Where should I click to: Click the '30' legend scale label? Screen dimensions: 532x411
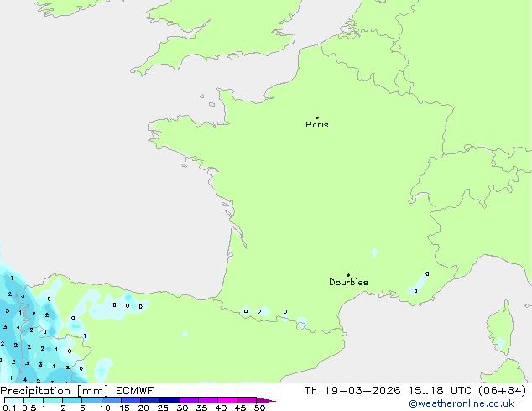click(x=182, y=408)
